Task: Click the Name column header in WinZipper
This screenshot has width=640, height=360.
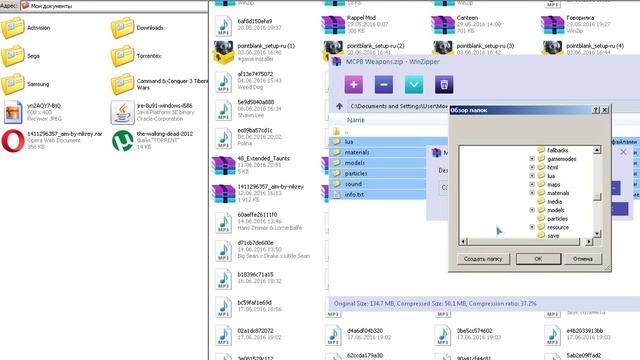Action: point(356,120)
